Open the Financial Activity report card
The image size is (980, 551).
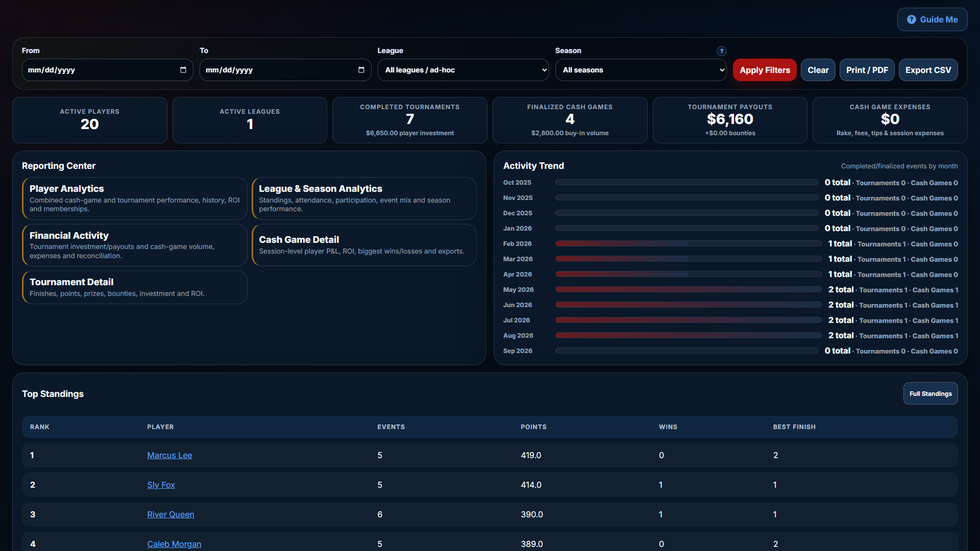135,245
